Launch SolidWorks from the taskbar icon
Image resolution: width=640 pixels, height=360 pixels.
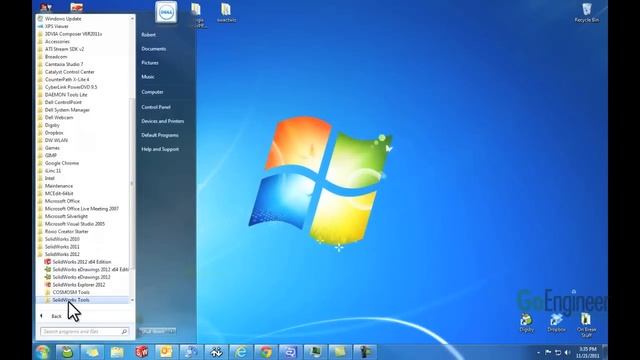pos(142,352)
